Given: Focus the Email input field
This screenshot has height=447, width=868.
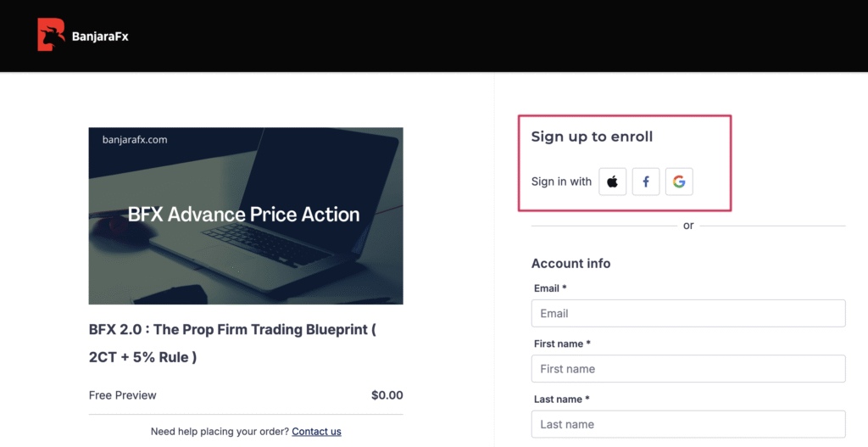Looking at the screenshot, I should 687,313.
